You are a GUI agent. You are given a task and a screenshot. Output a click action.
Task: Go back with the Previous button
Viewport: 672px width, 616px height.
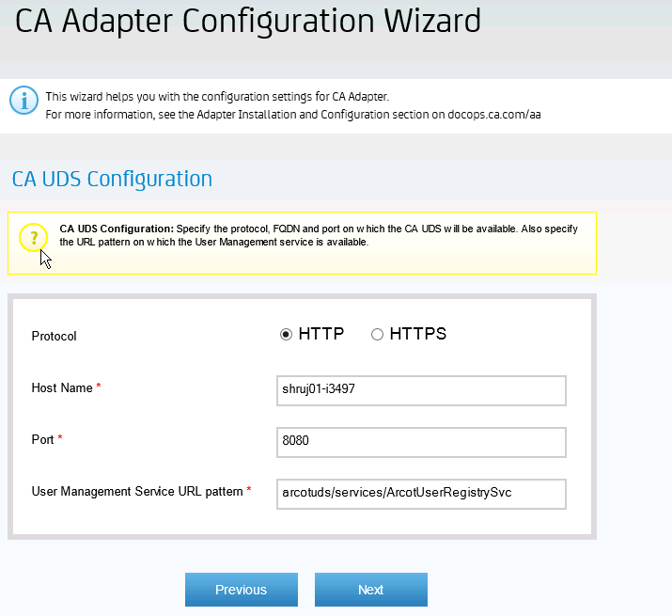(242, 590)
